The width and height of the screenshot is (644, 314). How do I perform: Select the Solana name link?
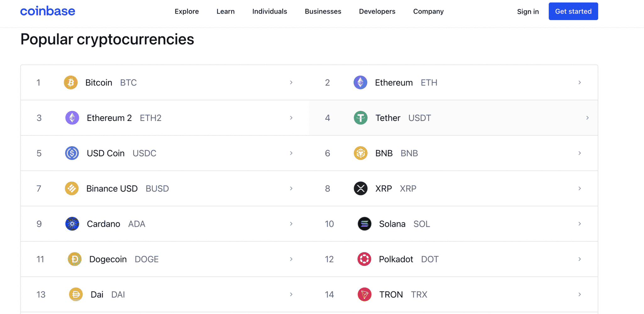tap(392, 224)
